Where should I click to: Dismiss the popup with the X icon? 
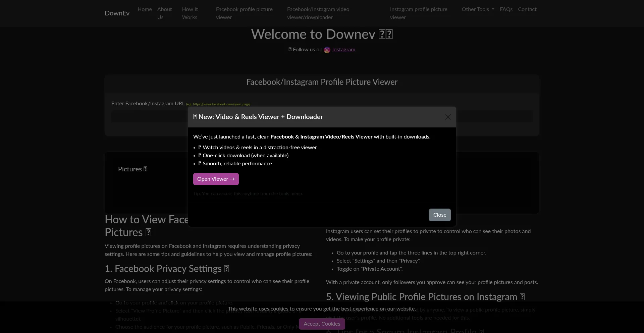coord(448,117)
